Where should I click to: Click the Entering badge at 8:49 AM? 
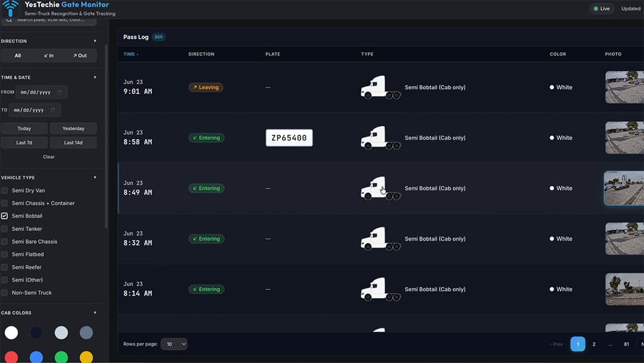206,188
